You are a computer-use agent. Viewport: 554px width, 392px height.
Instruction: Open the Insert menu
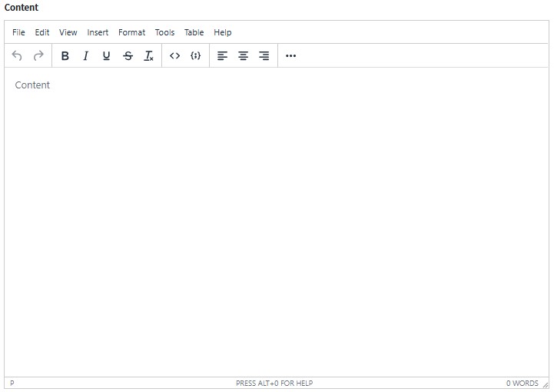tap(98, 32)
